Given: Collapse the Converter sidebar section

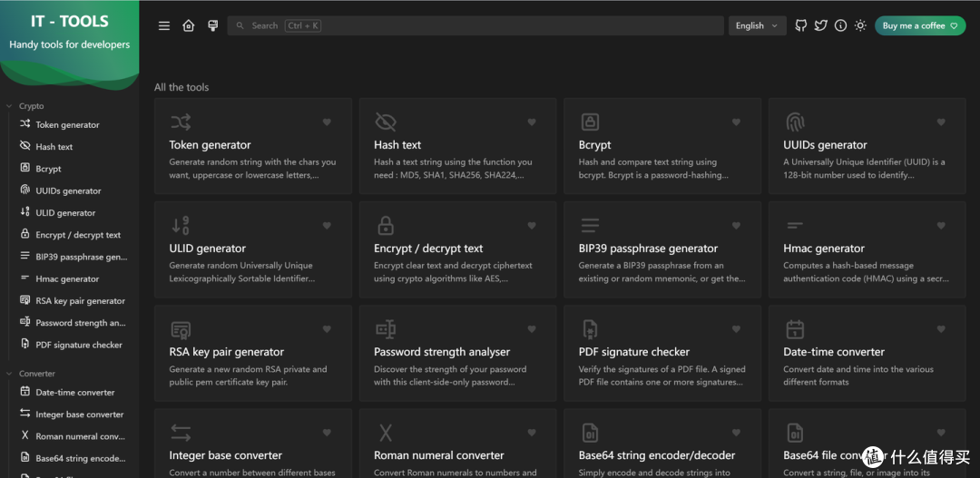Looking at the screenshot, I should tap(30, 374).
